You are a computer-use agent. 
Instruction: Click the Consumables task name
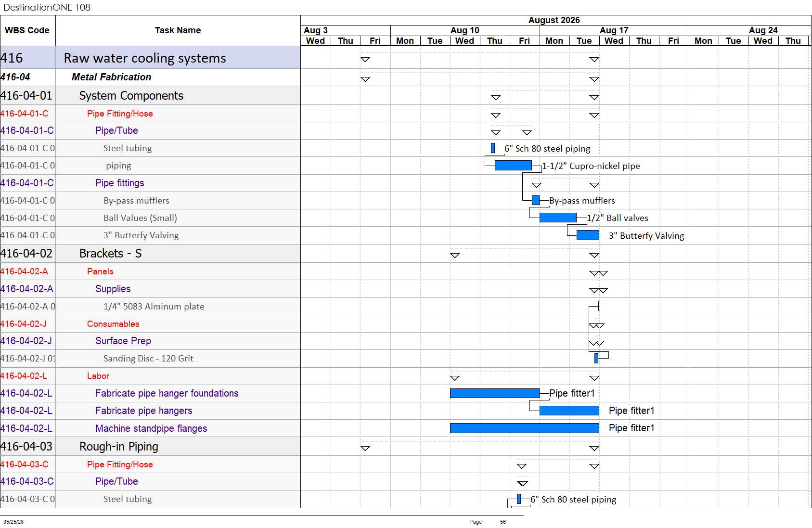click(x=113, y=324)
